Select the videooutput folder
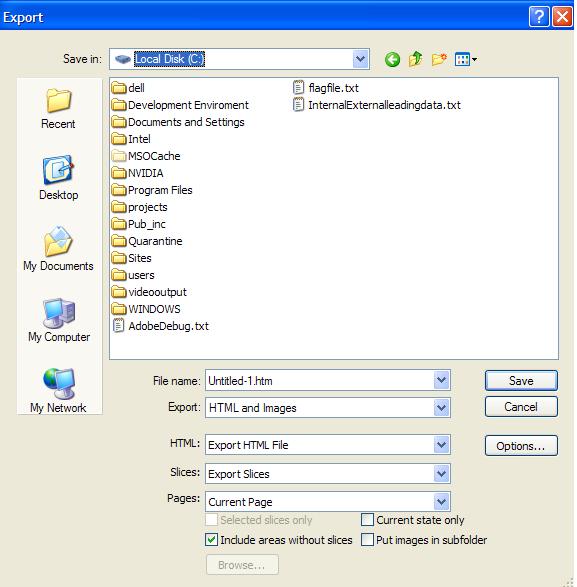The height and width of the screenshot is (587, 577). point(149,292)
